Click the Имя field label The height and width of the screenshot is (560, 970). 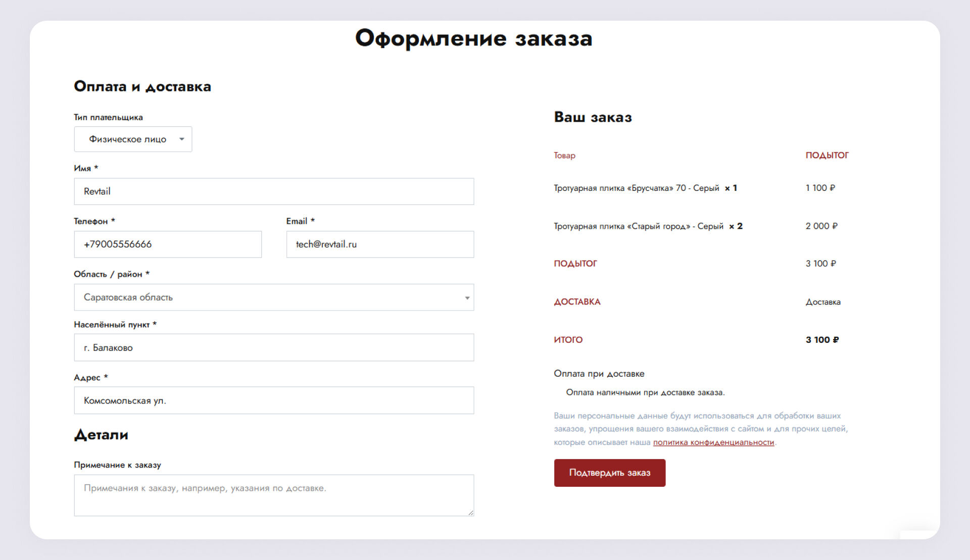[82, 168]
